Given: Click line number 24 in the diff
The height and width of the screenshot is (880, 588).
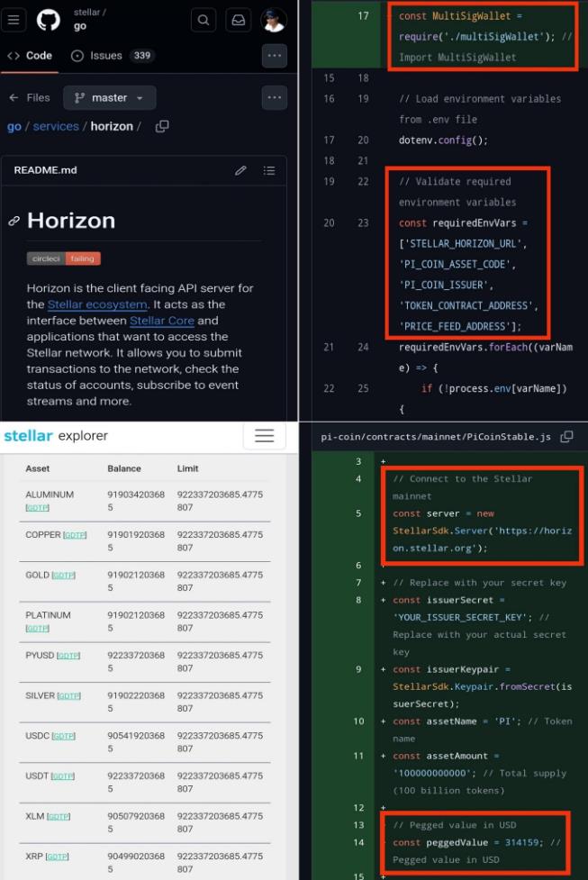Looking at the screenshot, I should [363, 348].
